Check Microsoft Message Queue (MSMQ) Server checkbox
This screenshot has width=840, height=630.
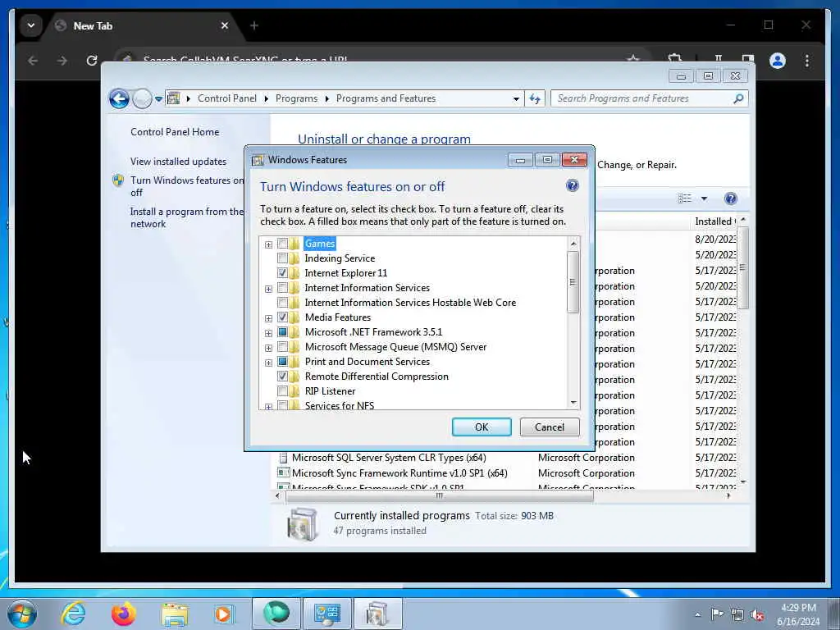coord(282,347)
